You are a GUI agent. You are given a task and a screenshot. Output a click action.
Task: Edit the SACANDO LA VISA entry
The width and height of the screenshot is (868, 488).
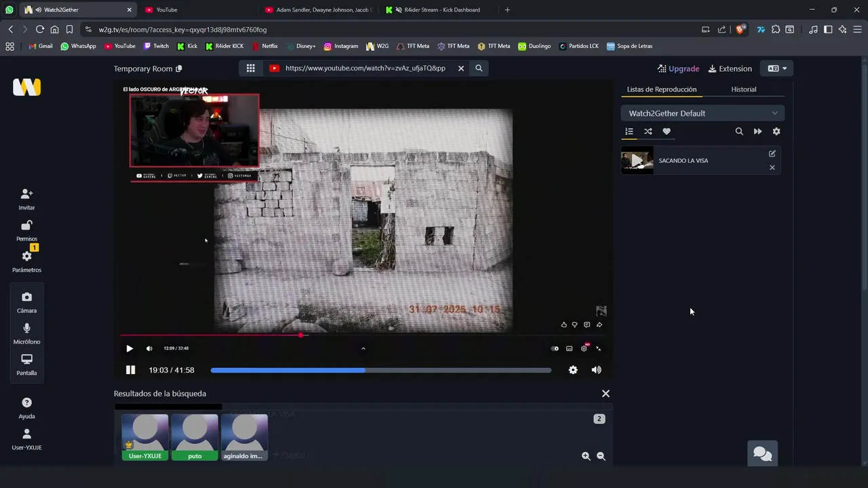coord(772,154)
